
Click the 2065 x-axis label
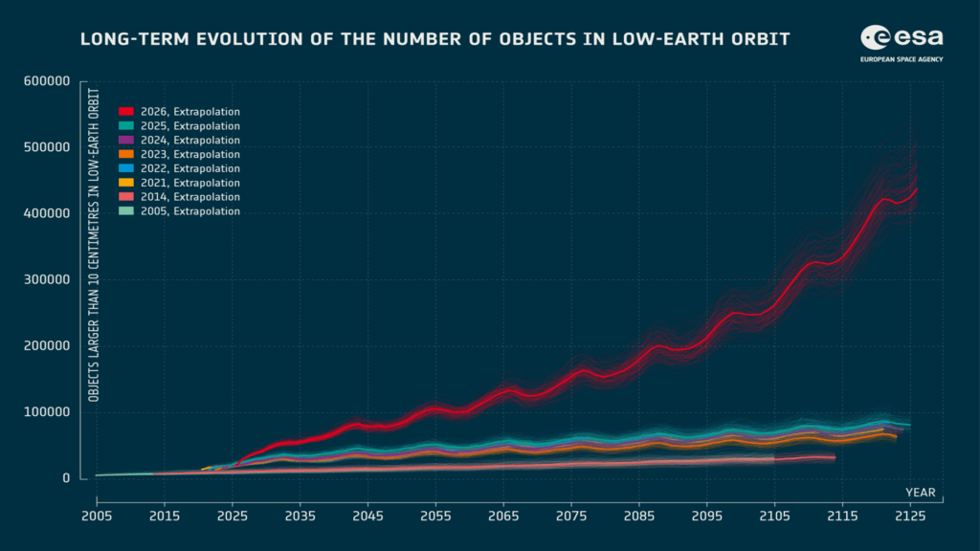[x=503, y=517]
